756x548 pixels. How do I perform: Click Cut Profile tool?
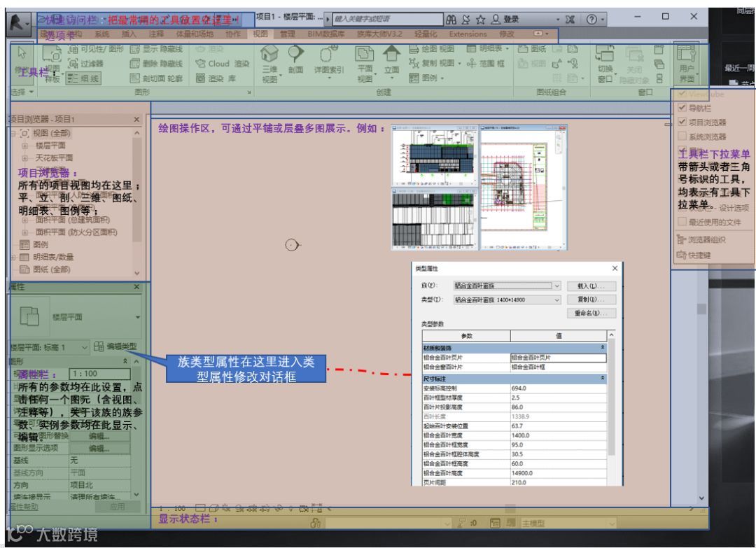[156, 78]
